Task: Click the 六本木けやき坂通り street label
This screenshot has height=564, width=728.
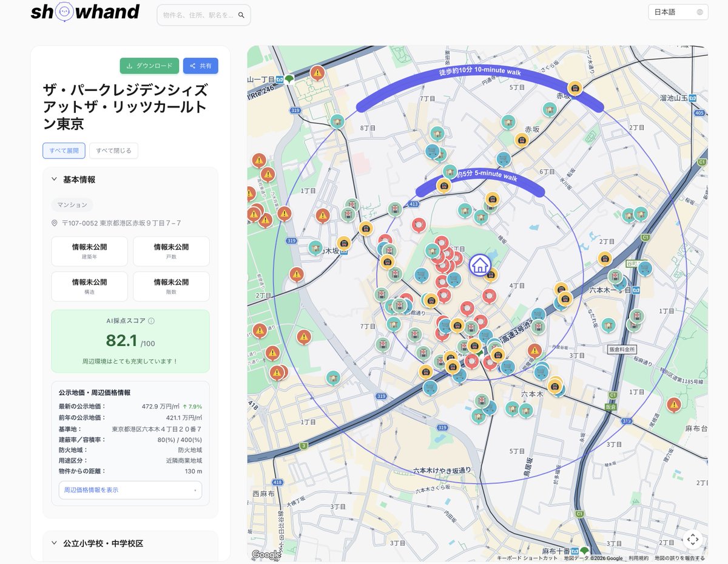Action: pyautogui.click(x=442, y=470)
